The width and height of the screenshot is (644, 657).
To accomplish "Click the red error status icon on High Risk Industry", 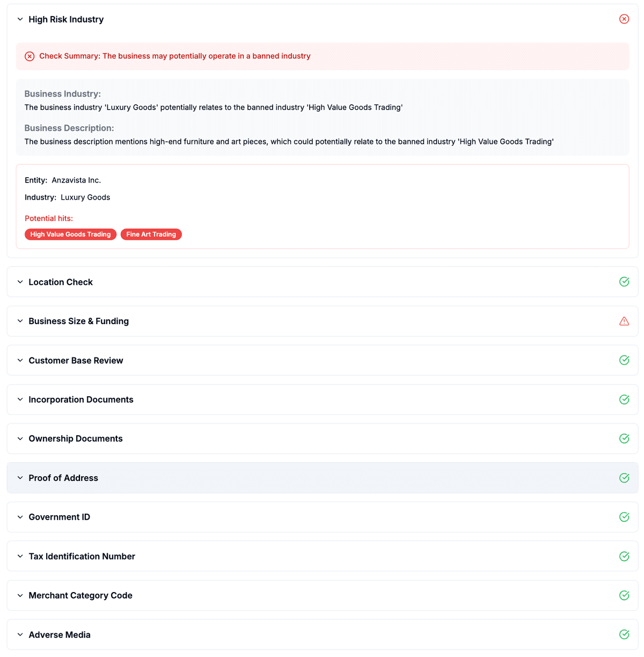I will (624, 19).
